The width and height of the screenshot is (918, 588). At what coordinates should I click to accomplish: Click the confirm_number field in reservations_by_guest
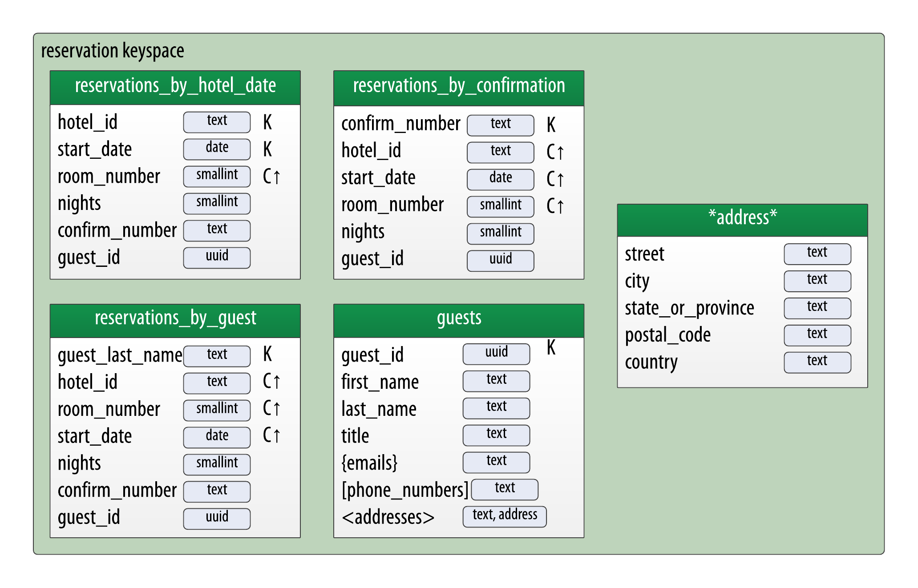117,490
